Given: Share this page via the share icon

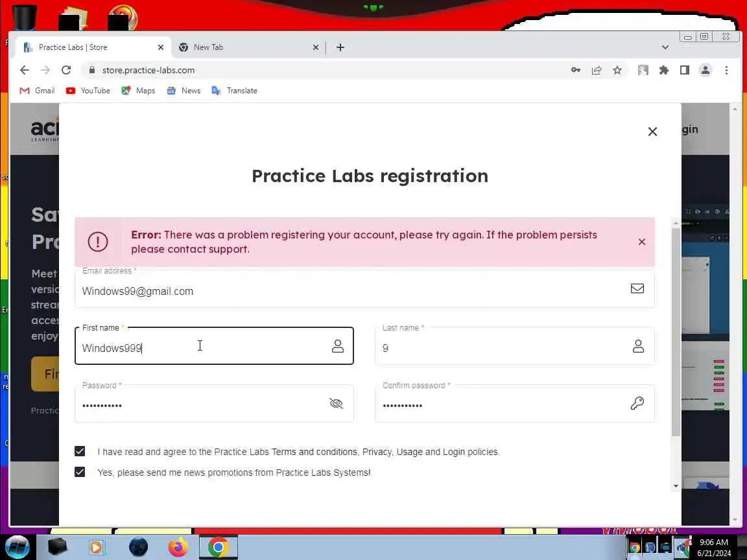Looking at the screenshot, I should [597, 70].
